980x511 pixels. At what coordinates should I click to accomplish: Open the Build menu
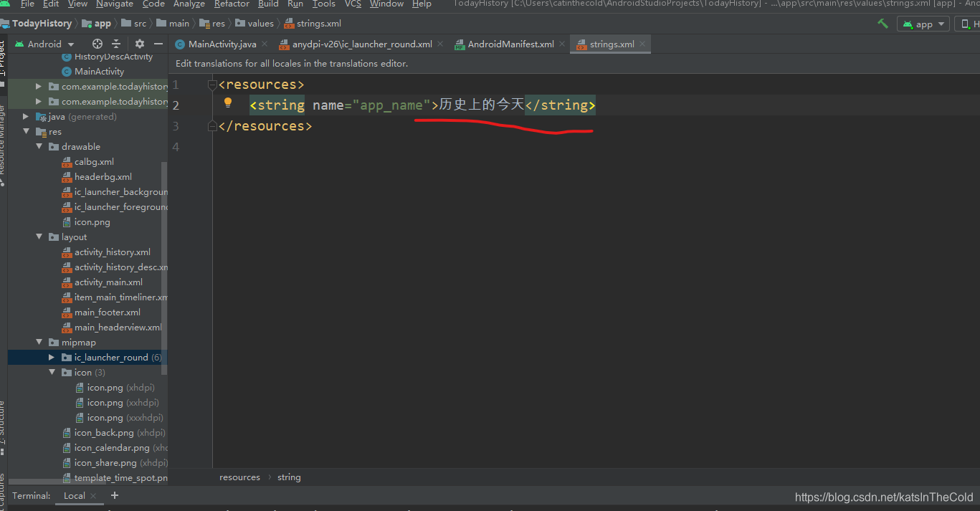point(268,4)
